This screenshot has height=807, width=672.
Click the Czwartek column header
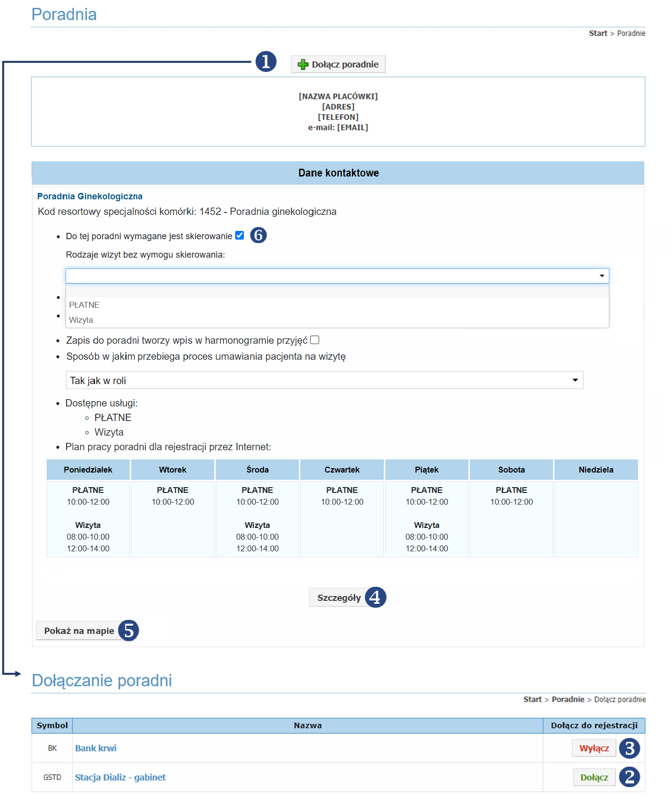click(x=342, y=470)
